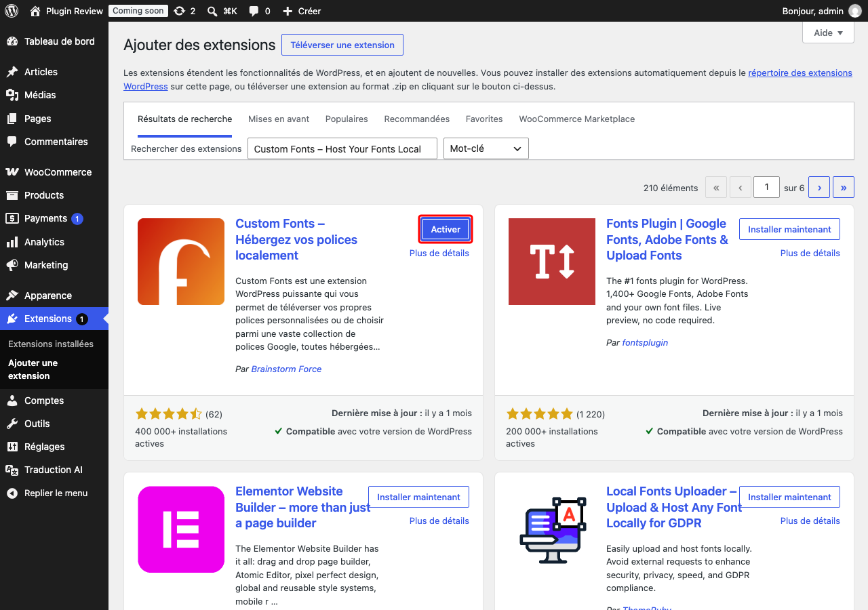Click the Médias sidebar icon
Screen dimensions: 868x610
[x=12, y=95]
